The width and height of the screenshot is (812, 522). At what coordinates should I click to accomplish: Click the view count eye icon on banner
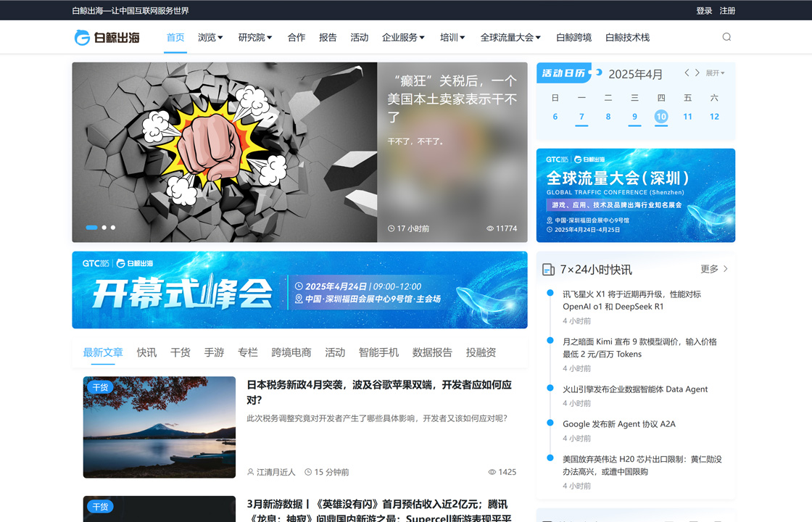490,228
